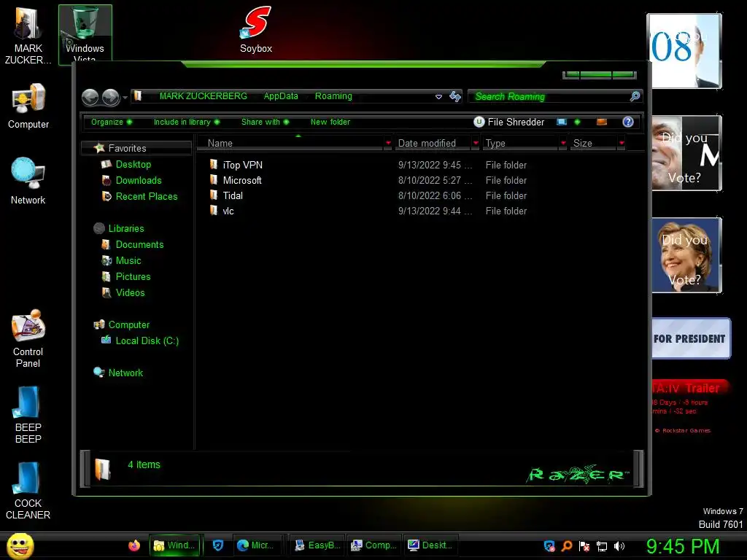Switch to the Comp... taskbar button

pyautogui.click(x=374, y=545)
